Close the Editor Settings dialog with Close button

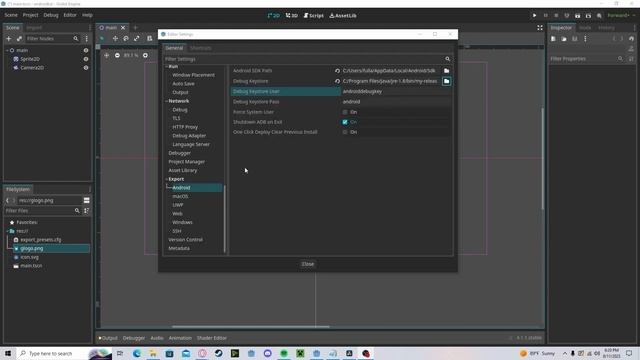[x=308, y=264]
